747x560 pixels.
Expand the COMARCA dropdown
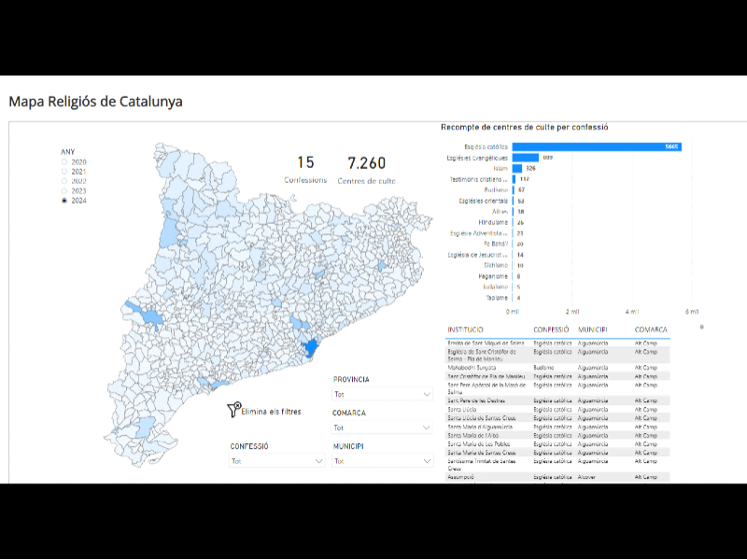[383, 427]
